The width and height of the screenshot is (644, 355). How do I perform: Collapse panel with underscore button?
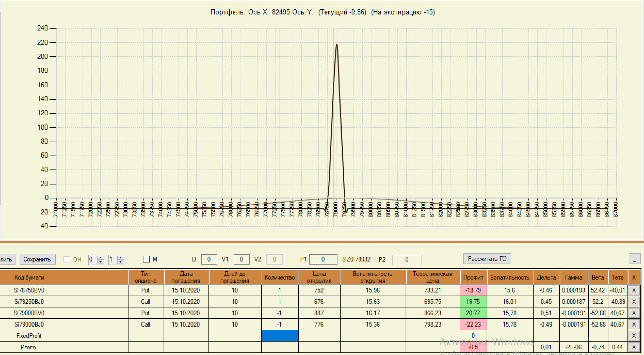[x=635, y=259]
